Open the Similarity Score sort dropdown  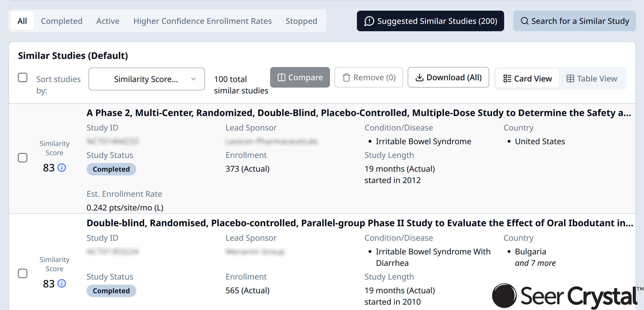[x=146, y=79]
